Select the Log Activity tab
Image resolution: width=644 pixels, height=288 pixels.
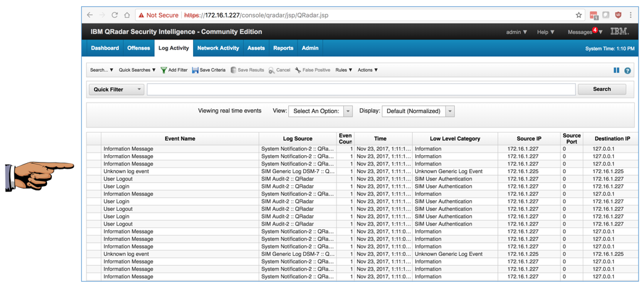(174, 48)
